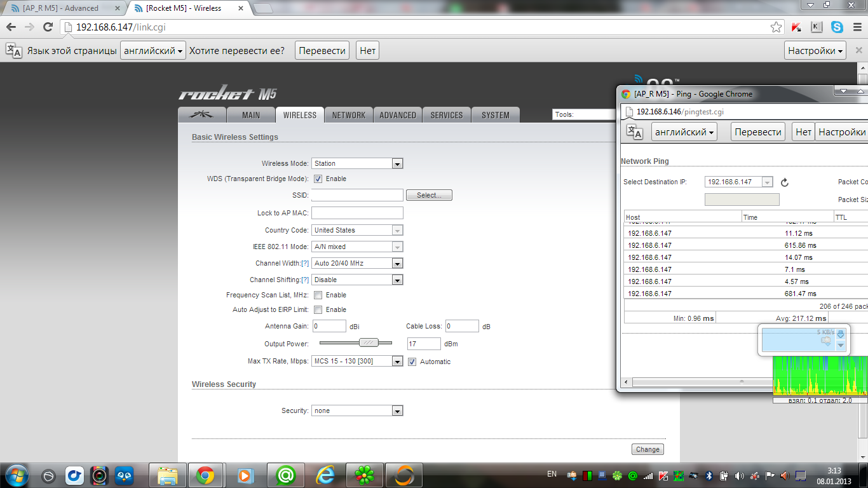Click the Chrome taskbar icon
Viewport: 868px width, 488px height.
tap(205, 475)
